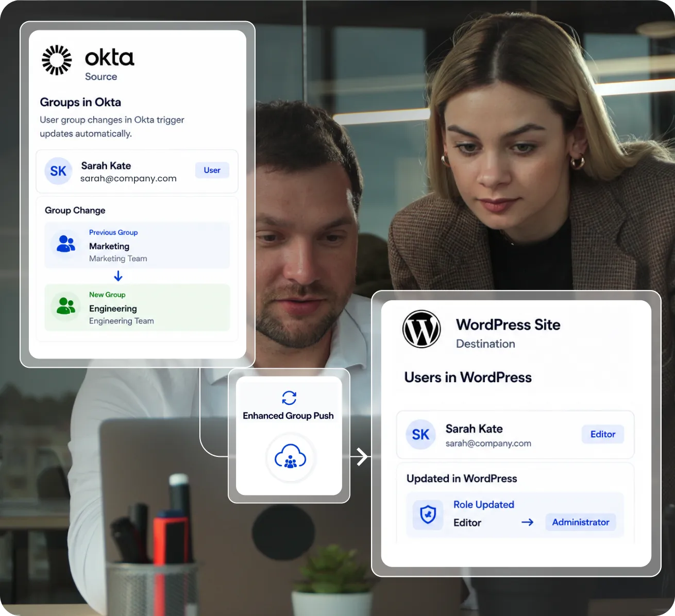
Task: Click the Previous Group label
Action: coord(113,233)
